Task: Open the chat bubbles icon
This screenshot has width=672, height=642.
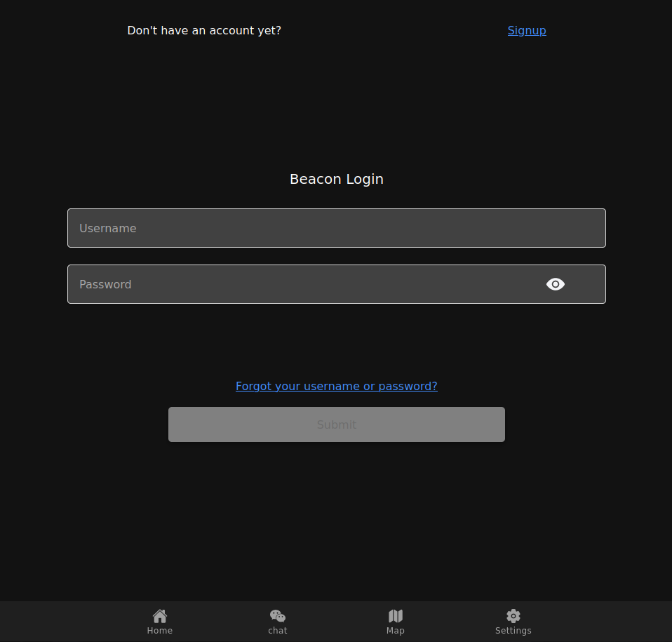Action: [x=278, y=616]
